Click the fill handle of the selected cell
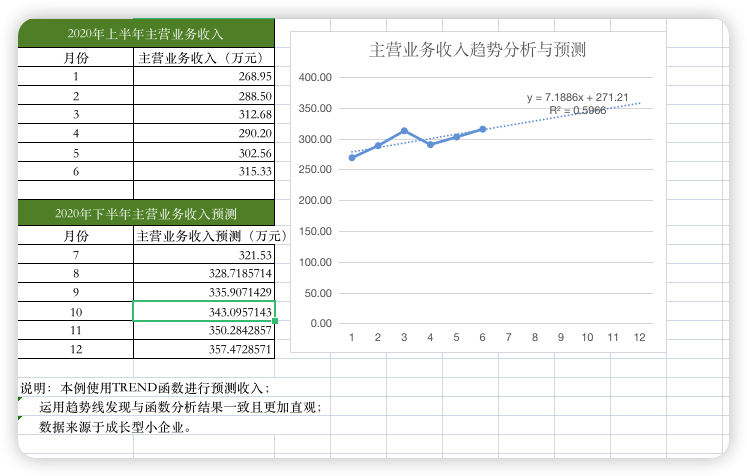 click(275, 321)
